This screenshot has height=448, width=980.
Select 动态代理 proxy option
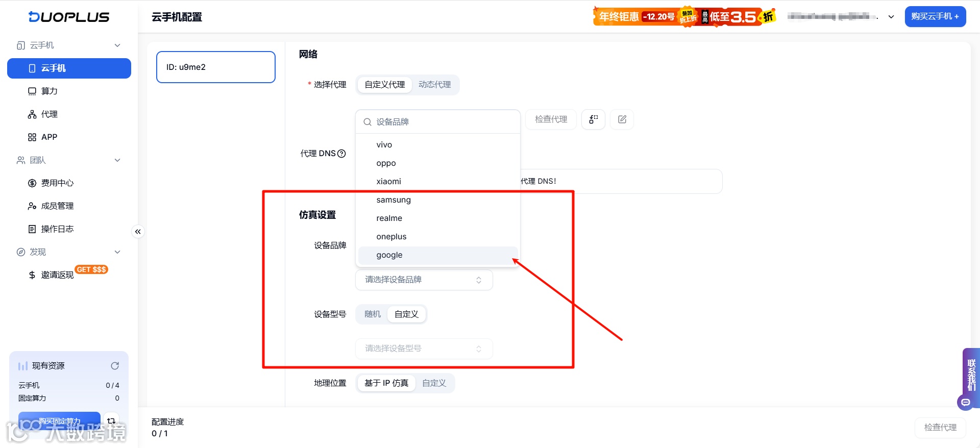point(435,85)
